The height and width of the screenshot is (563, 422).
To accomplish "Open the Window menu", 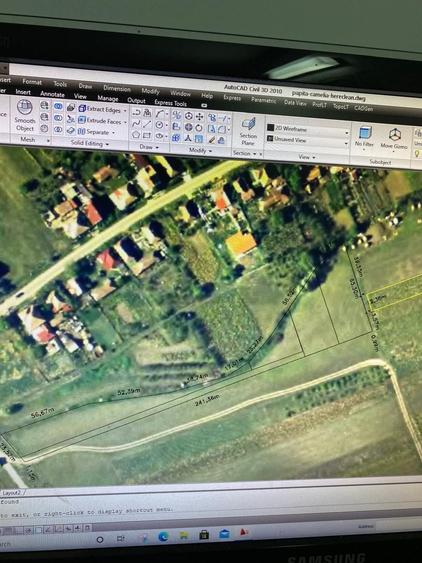I will tap(180, 93).
